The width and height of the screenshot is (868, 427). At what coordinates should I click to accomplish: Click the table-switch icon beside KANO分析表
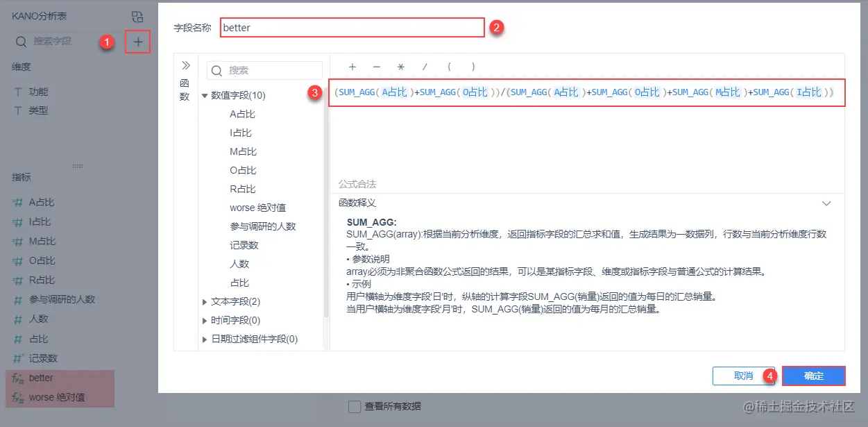tap(137, 15)
